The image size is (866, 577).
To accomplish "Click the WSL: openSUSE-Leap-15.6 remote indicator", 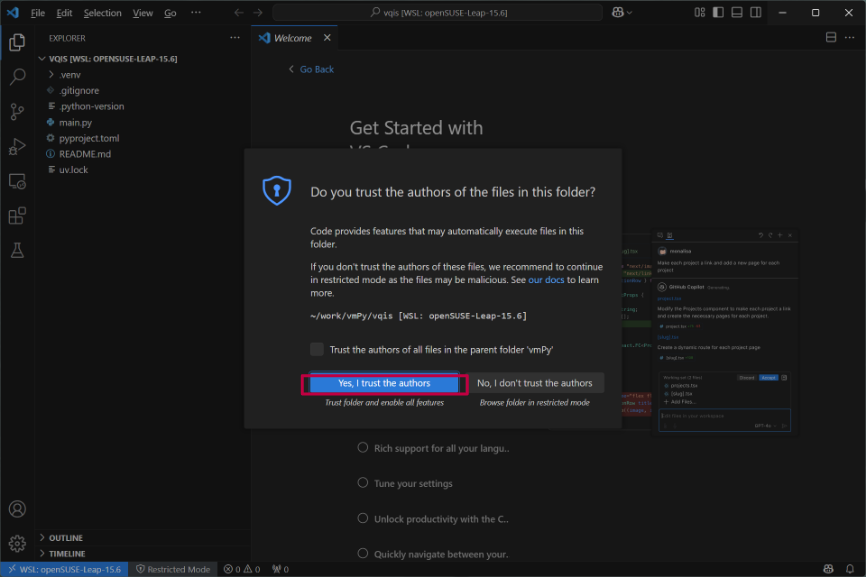I will tap(65, 569).
